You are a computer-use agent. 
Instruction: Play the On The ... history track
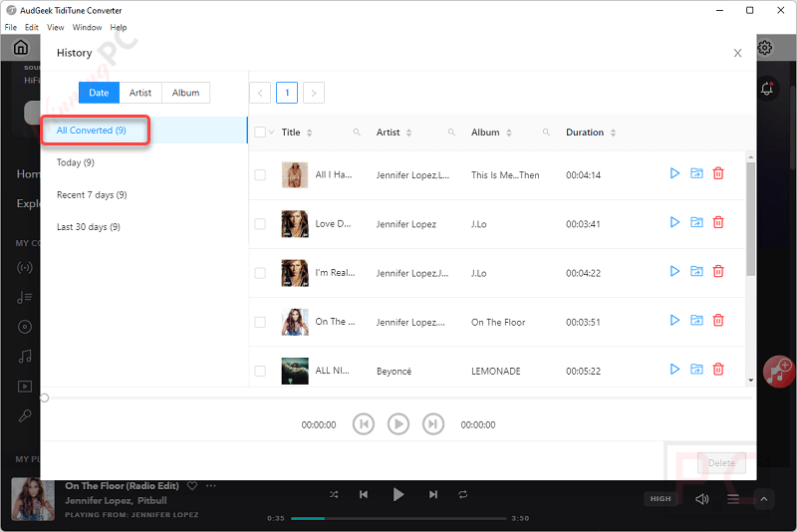pyautogui.click(x=674, y=320)
